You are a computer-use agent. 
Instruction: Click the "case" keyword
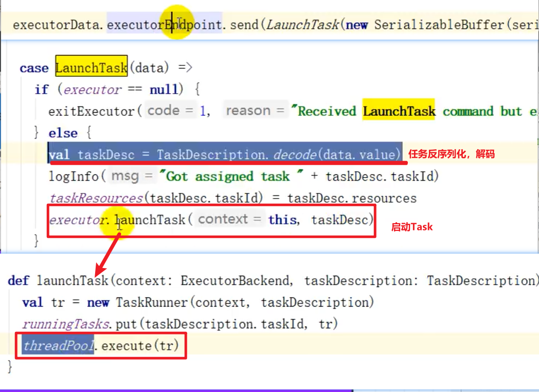click(x=34, y=68)
